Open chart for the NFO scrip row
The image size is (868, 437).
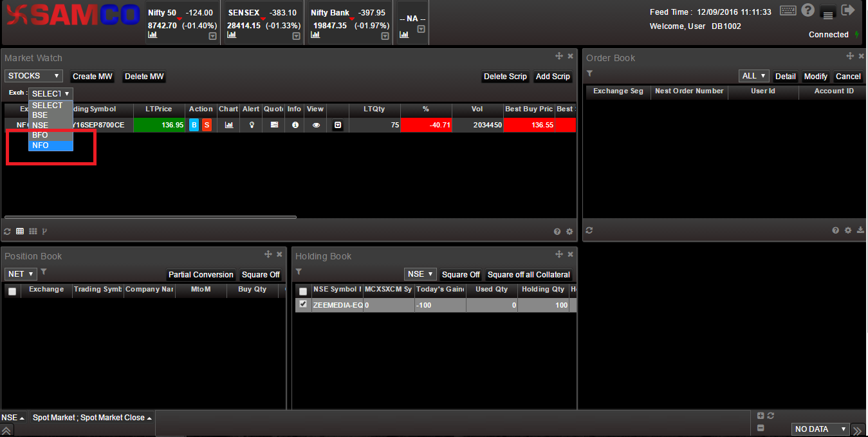pos(228,125)
